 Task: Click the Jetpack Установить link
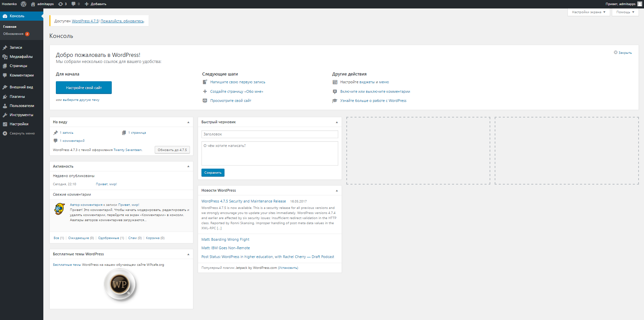point(288,268)
